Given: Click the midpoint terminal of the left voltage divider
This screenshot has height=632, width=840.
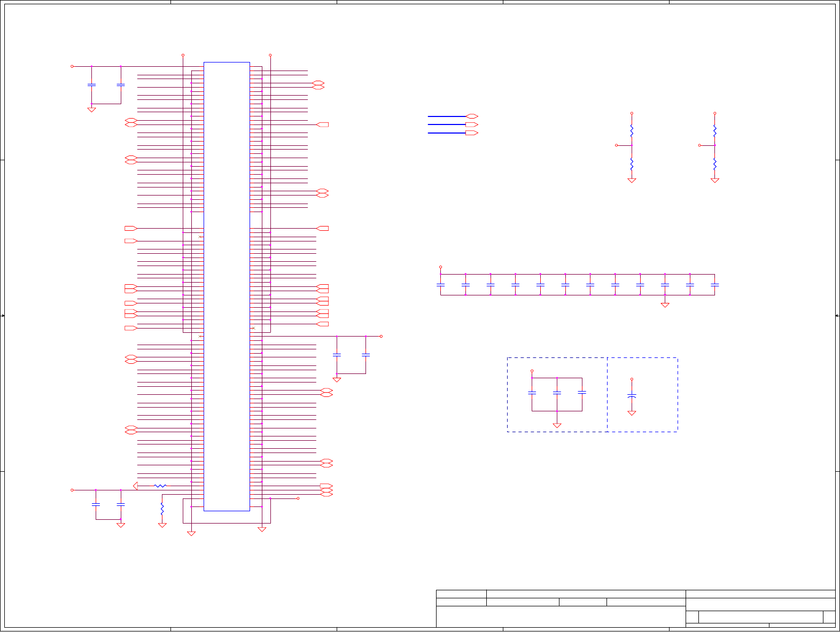Looking at the screenshot, I should coord(617,145).
